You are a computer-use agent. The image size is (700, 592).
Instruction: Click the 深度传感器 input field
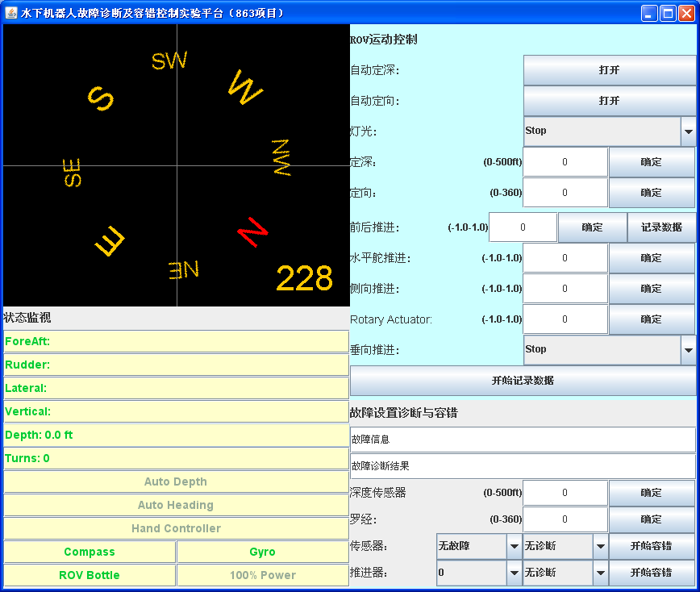(565, 493)
